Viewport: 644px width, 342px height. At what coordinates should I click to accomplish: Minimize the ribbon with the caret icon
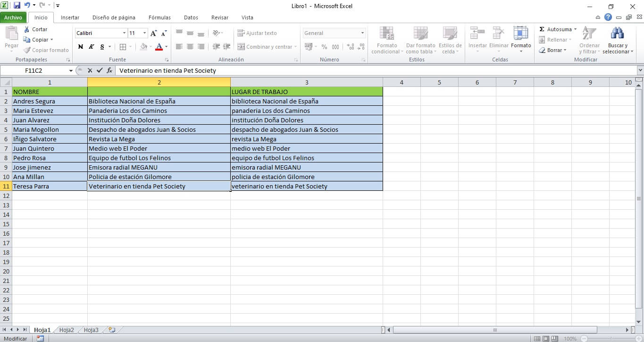(598, 17)
